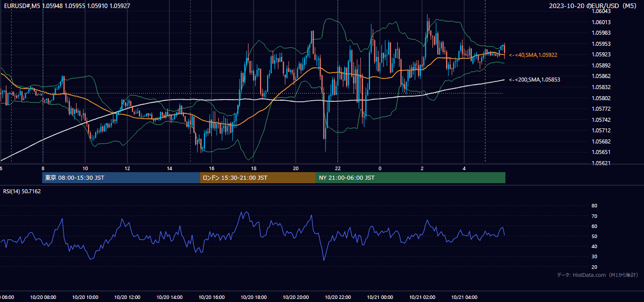Click the 10/20 16:00 date label
This screenshot has width=644, height=302.
coord(212,297)
